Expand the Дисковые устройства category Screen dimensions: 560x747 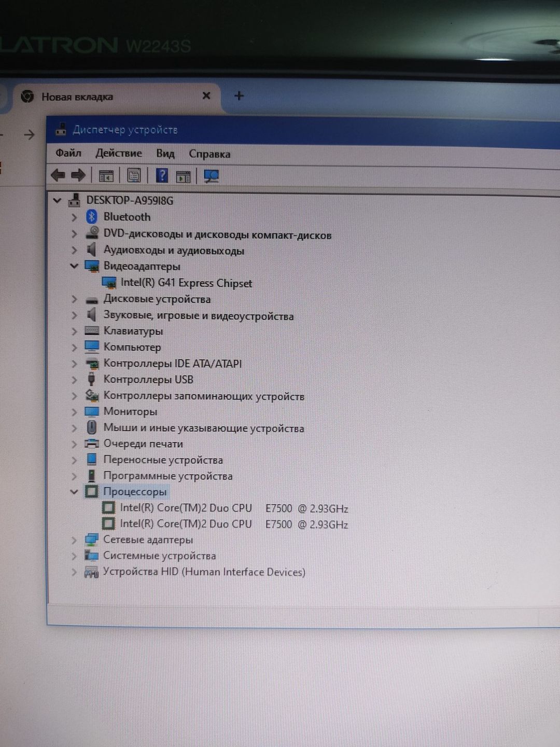(74, 299)
